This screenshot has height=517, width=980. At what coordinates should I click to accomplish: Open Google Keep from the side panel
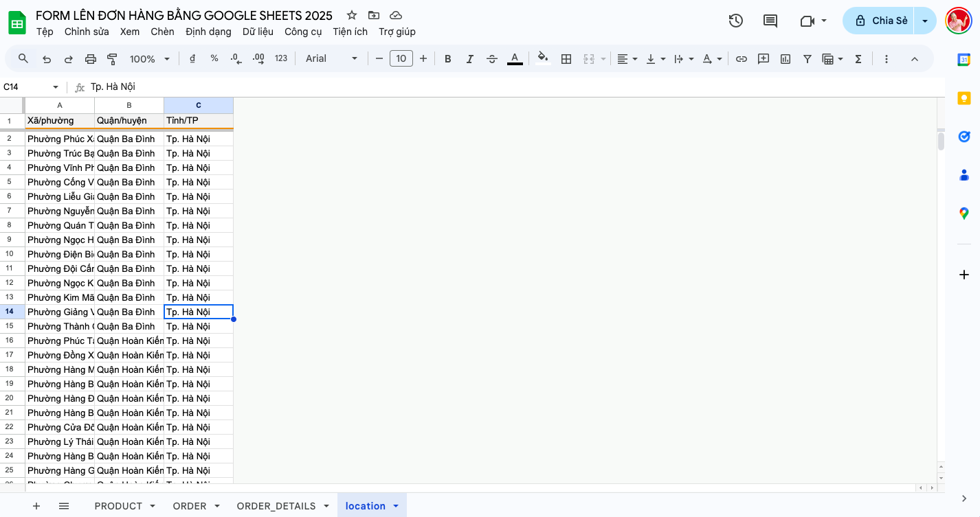(964, 97)
